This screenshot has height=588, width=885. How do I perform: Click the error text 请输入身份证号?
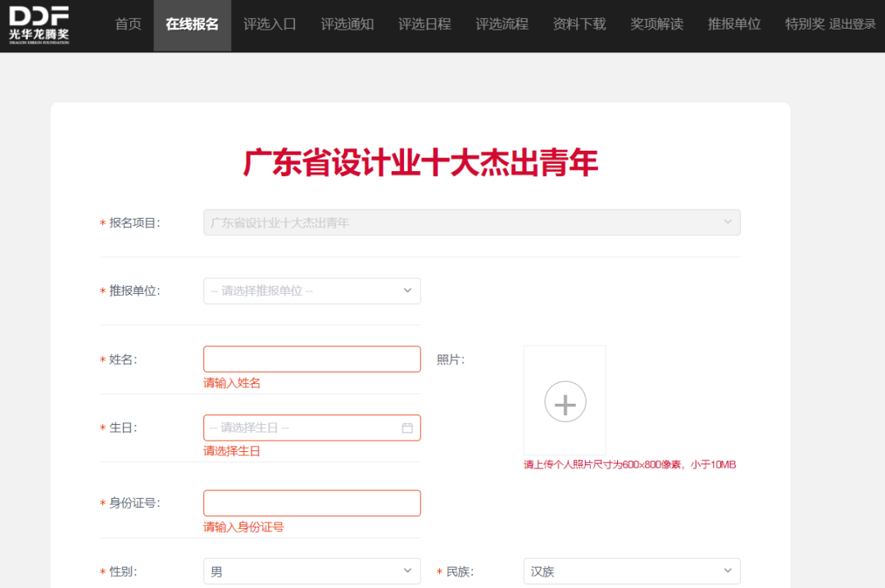[x=243, y=527]
